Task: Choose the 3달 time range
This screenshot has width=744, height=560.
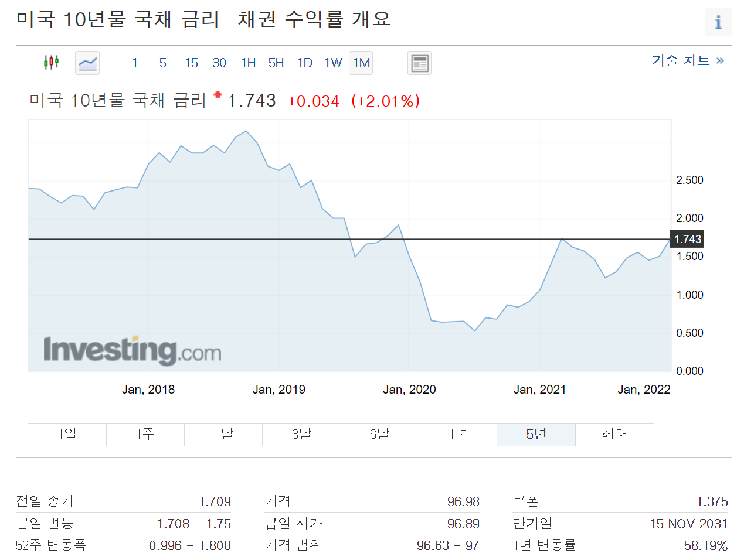Action: (301, 434)
